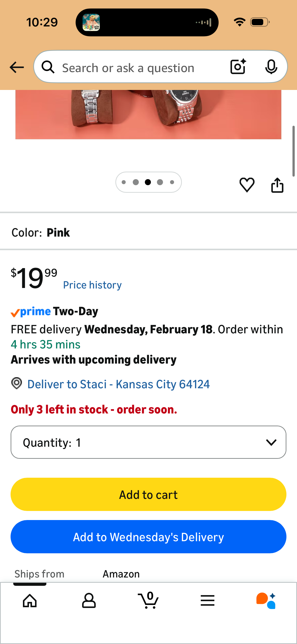
Task: Tap Add to Wednesday's Delivery button
Action: 148,537
